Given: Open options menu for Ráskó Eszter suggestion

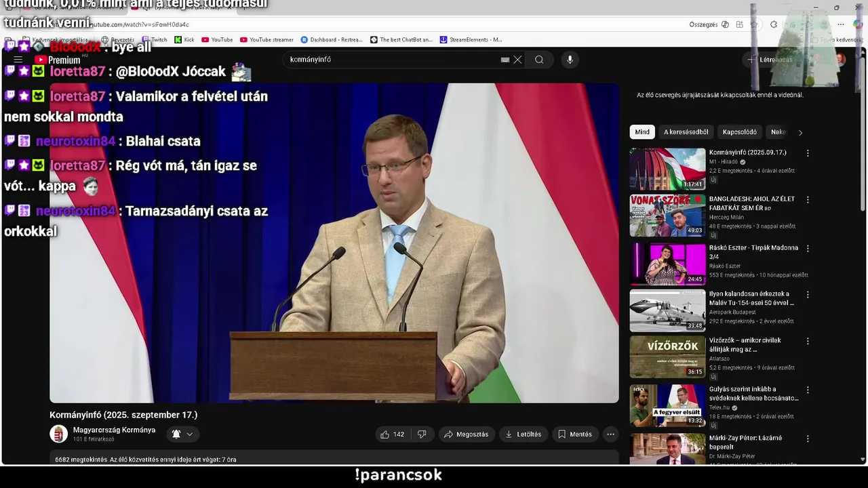Looking at the screenshot, I should 808,249.
